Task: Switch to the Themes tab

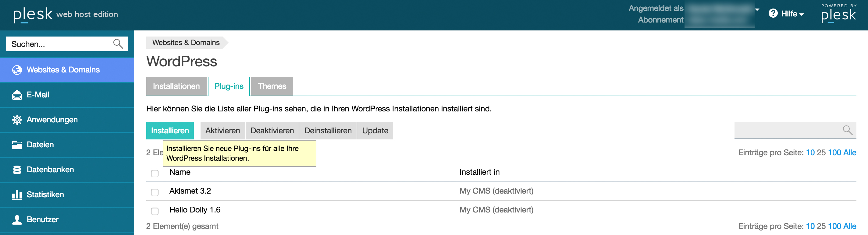Action: (x=272, y=86)
